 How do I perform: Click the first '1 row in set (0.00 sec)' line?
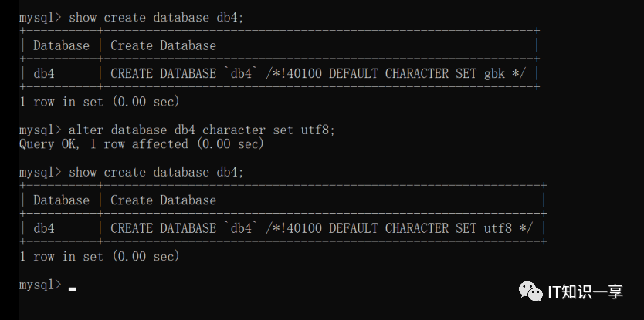tap(100, 101)
